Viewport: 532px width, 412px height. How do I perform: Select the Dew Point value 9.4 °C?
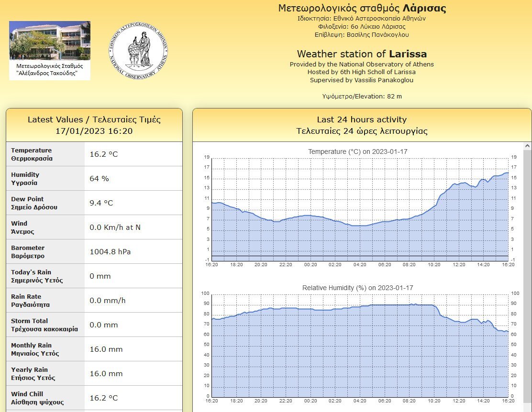click(x=101, y=203)
